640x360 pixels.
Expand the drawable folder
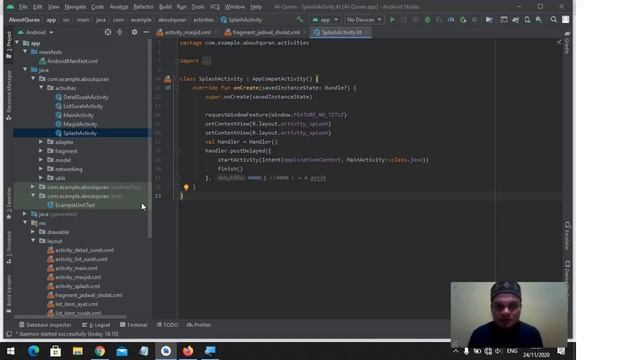point(33,232)
